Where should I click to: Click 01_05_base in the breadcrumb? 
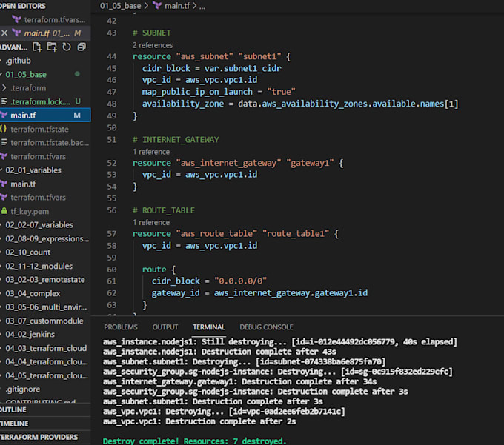(x=120, y=6)
